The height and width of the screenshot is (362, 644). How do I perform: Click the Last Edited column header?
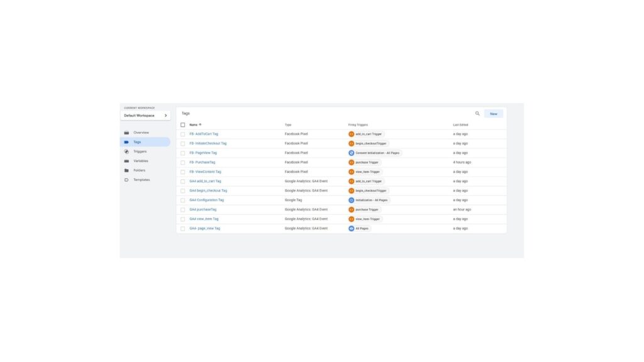[x=460, y=125]
